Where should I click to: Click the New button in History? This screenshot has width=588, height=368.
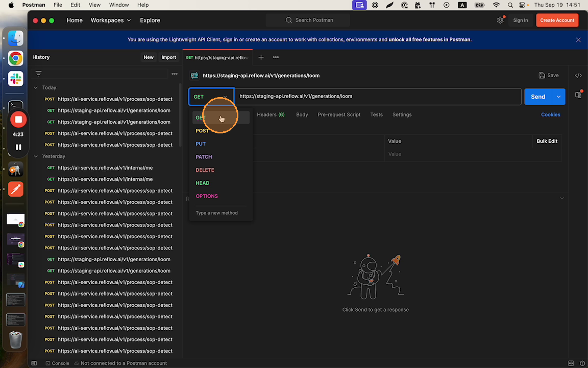point(149,57)
